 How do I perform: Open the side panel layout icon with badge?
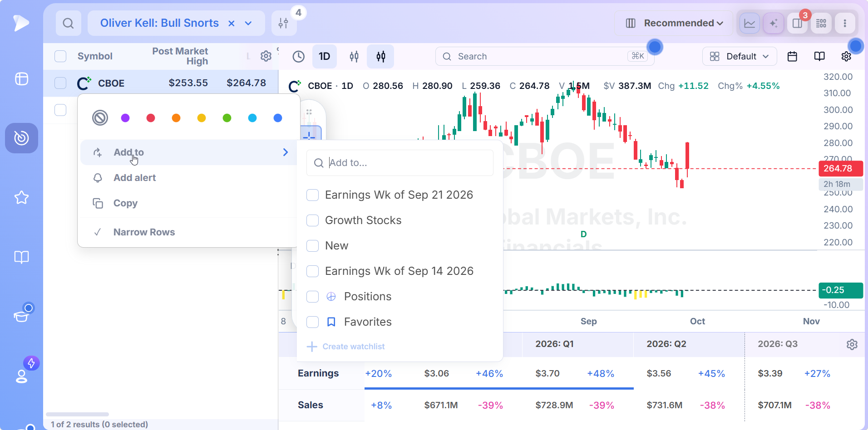coord(798,23)
